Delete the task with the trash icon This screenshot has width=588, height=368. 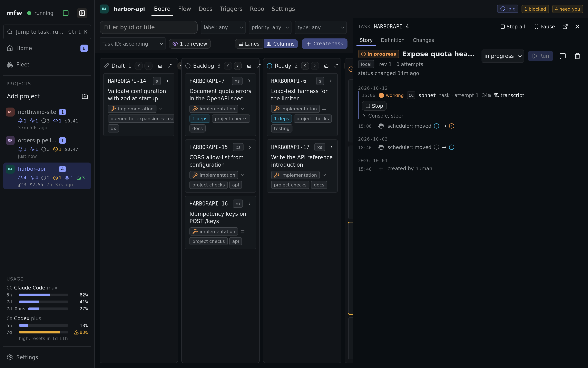[577, 56]
